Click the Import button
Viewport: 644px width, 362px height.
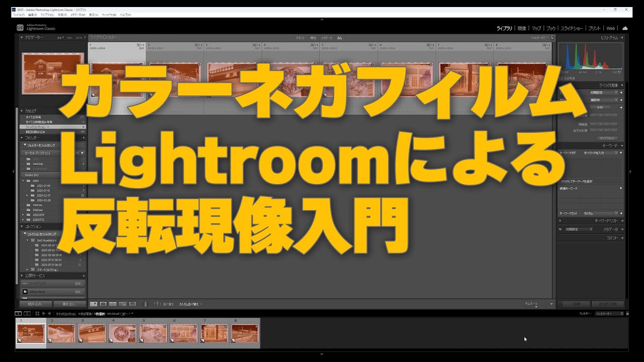[x=35, y=304]
